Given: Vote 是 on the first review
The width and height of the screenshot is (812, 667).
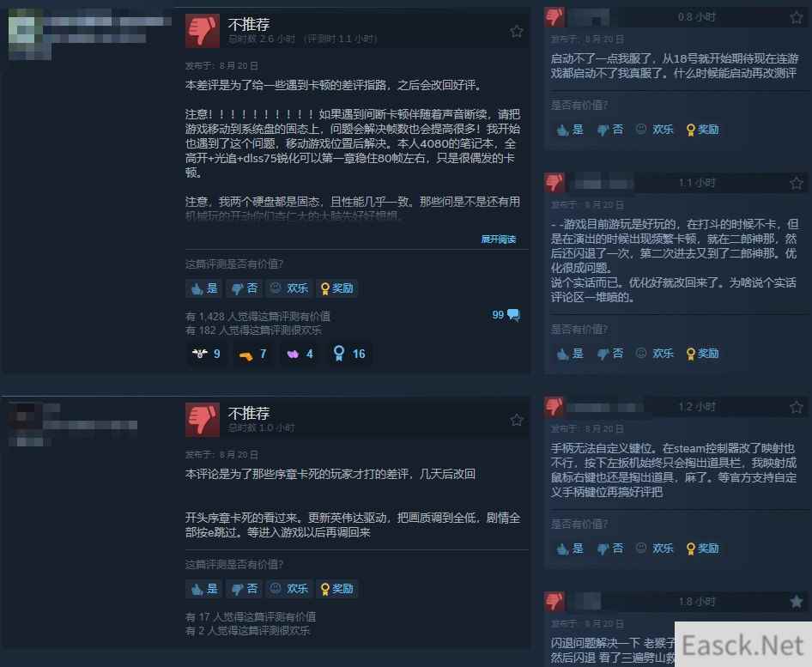Looking at the screenshot, I should [204, 288].
